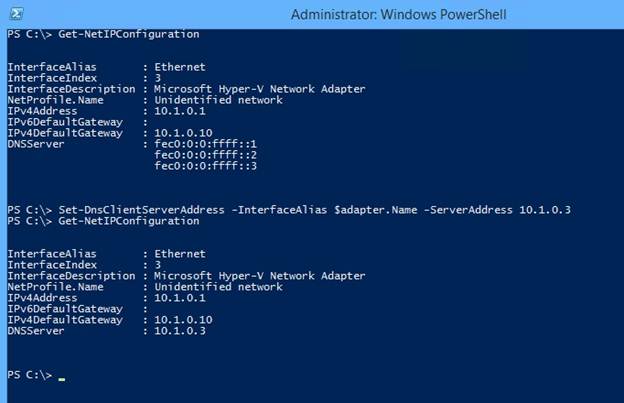Click the Administrator: Windows PowerShell title text

click(398, 15)
